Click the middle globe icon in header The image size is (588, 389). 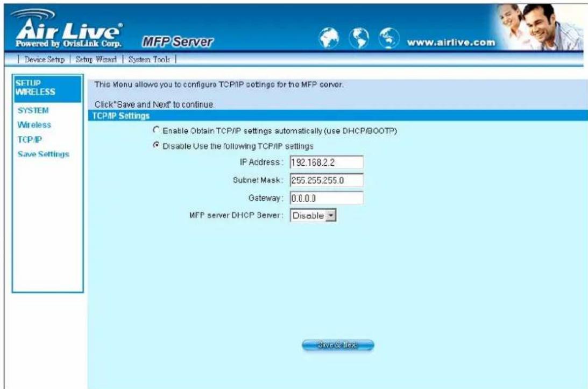[x=359, y=38]
